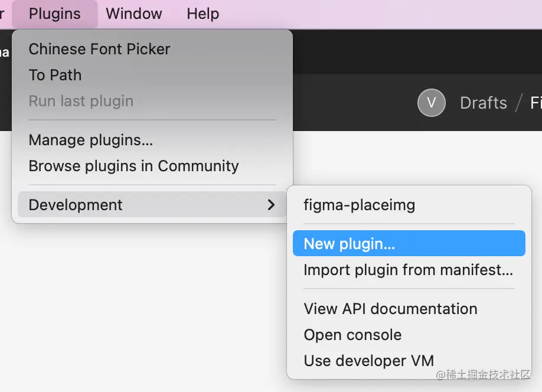Toggle the Use developer VM option
This screenshot has height=392, width=542.
point(368,361)
